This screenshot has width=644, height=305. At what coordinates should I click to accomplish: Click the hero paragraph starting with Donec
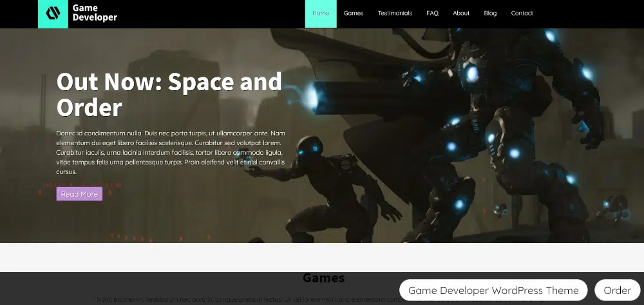point(171,152)
